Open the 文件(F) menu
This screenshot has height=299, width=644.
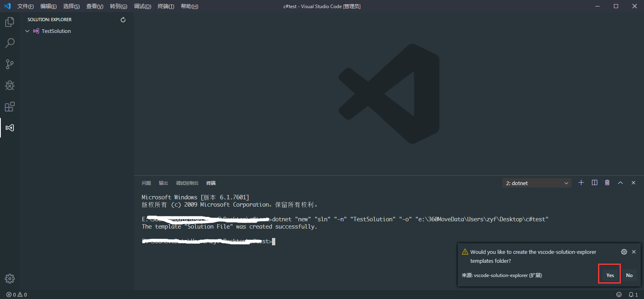coord(25,6)
